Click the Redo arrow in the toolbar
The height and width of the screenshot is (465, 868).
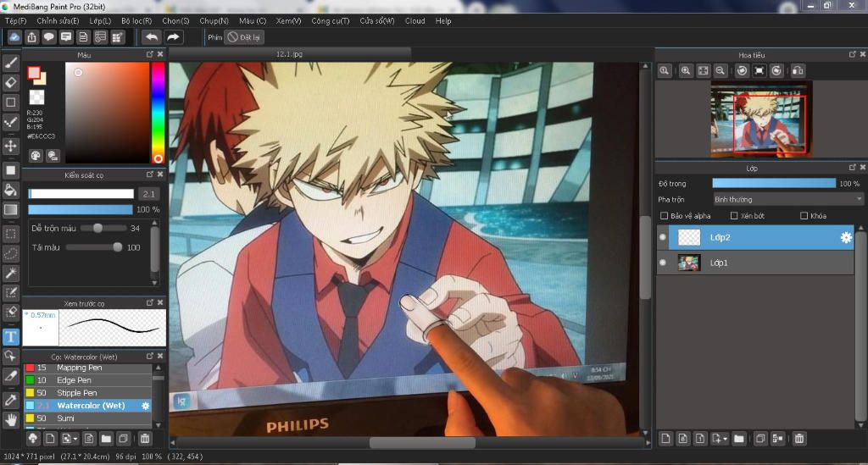(x=173, y=37)
